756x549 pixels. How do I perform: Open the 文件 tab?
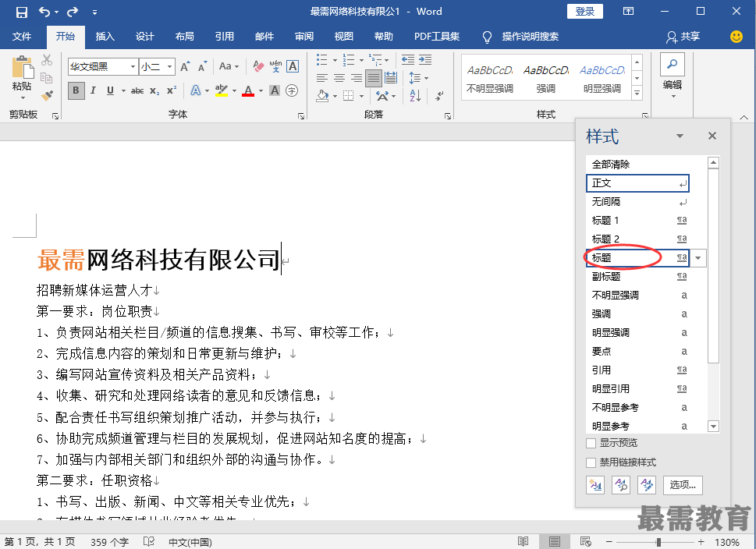click(x=22, y=37)
